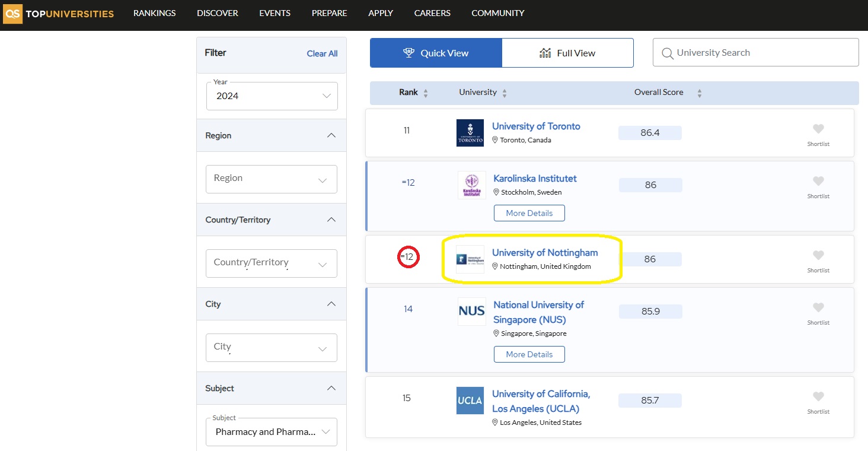This screenshot has height=451, width=868.
Task: Click the QS TopUniversities logo
Action: tap(59, 13)
